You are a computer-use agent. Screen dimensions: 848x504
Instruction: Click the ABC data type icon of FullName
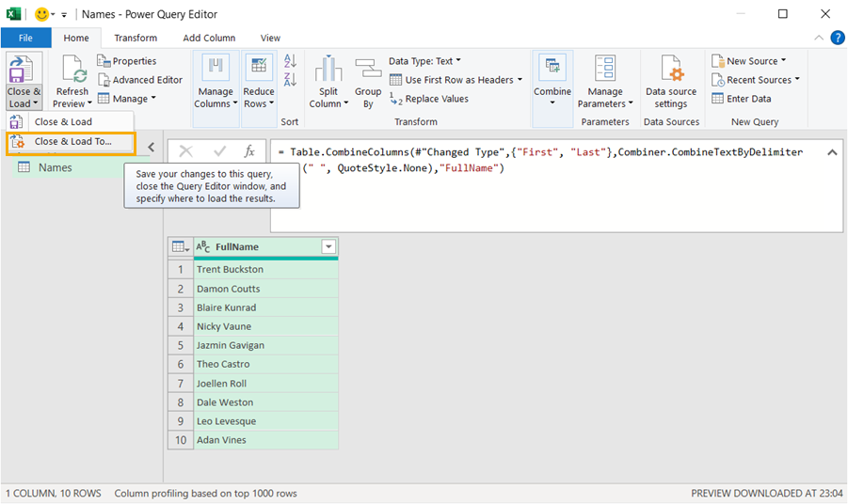(x=202, y=247)
